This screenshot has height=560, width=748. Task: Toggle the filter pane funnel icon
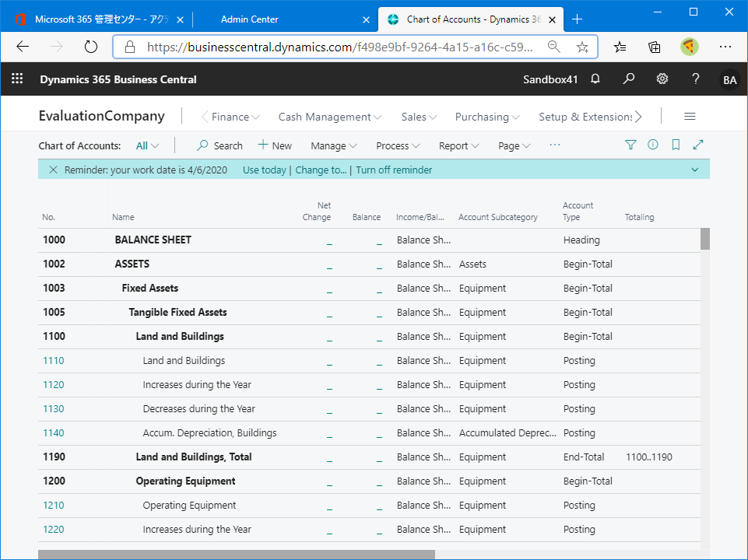point(630,145)
